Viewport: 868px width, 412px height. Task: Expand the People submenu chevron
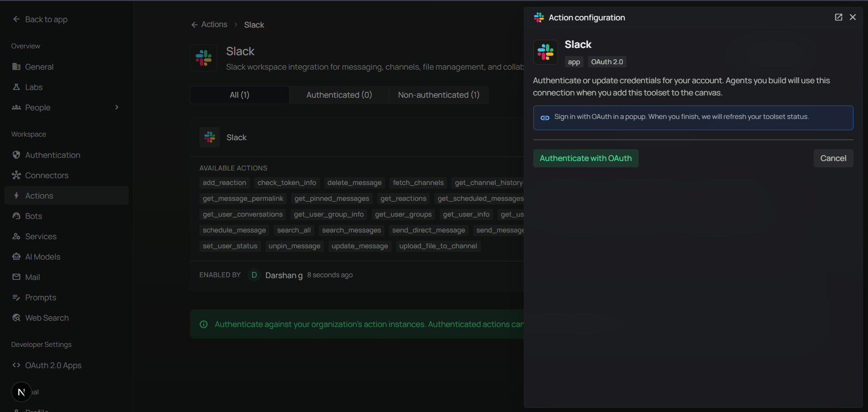(117, 107)
